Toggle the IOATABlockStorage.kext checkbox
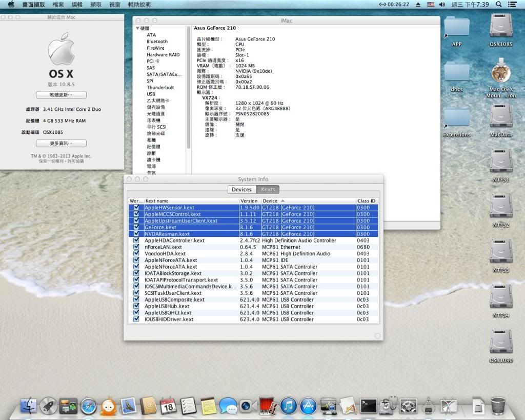The height and width of the screenshot is (420, 525). (x=136, y=273)
